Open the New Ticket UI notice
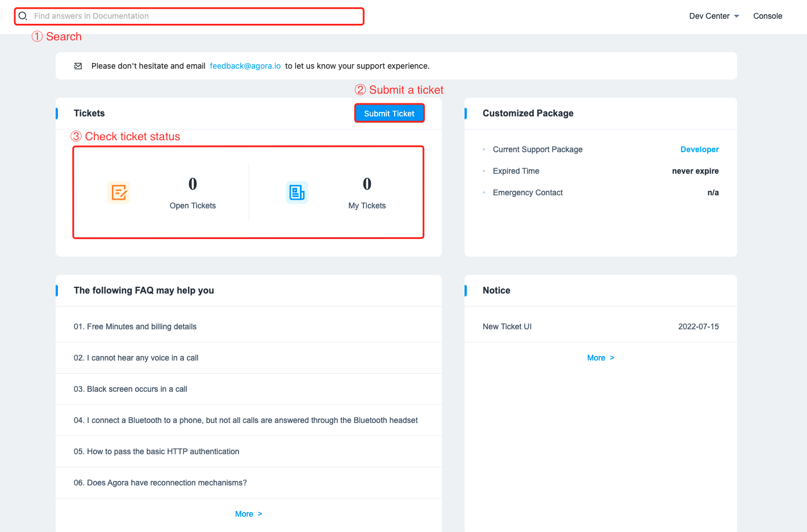The image size is (807, 532). click(x=507, y=326)
